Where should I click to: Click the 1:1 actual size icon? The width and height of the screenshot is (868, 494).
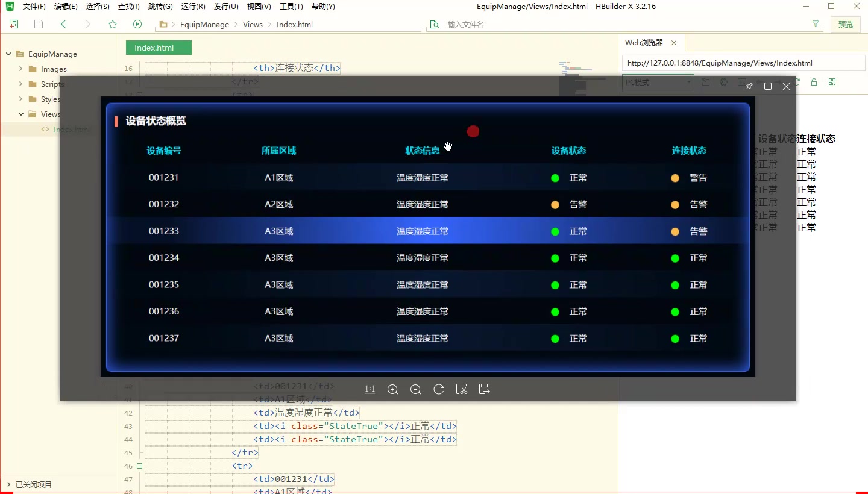tap(370, 389)
